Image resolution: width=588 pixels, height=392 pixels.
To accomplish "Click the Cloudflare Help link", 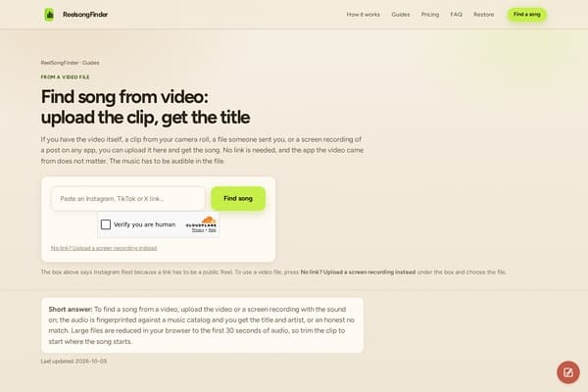I will [213, 230].
